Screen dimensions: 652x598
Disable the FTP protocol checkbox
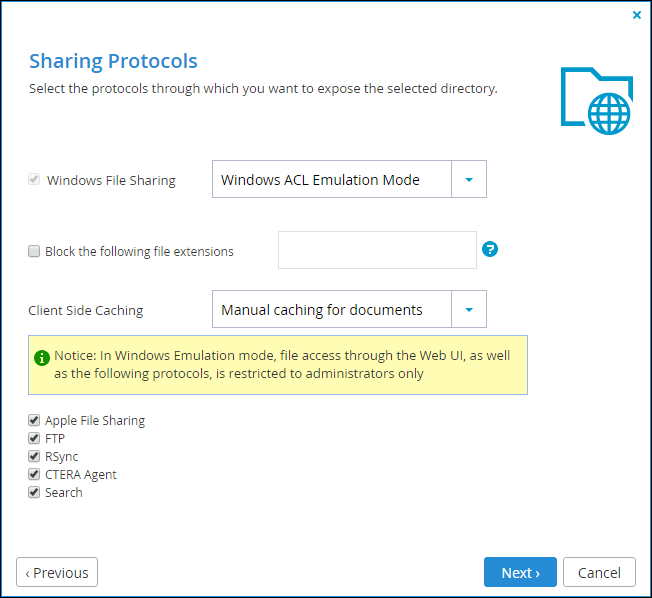click(34, 438)
